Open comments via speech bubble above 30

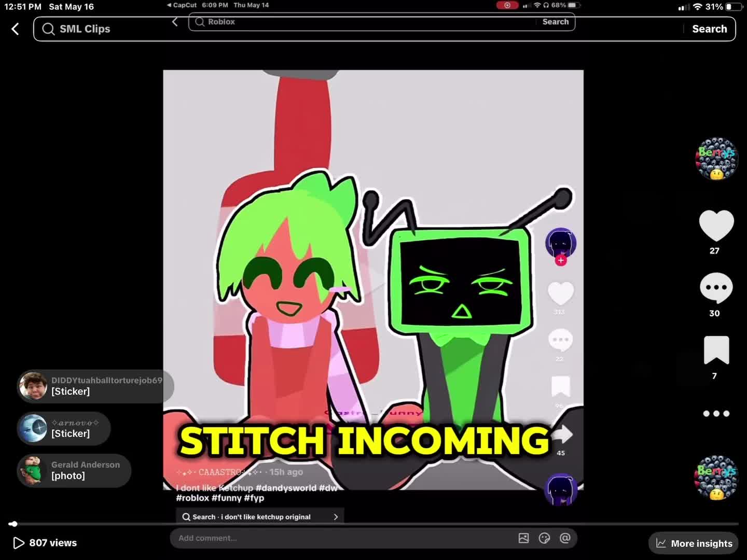coord(716,287)
